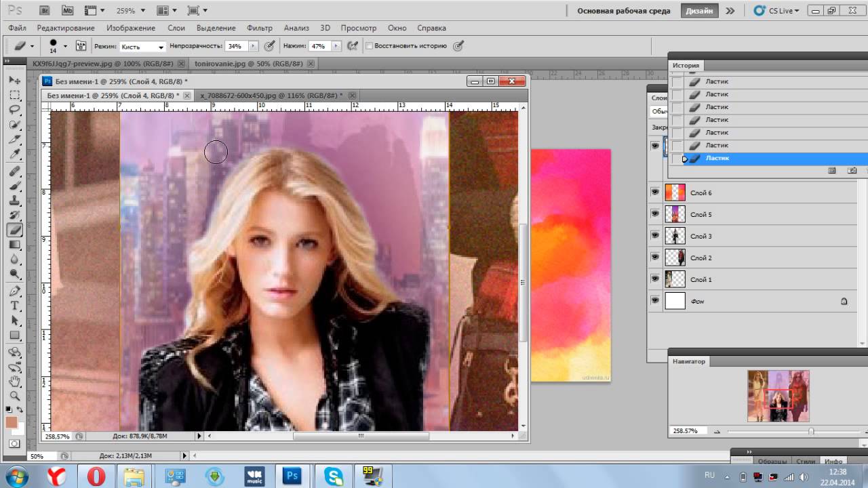
Task: Select the History Brush tool
Action: tap(15, 216)
